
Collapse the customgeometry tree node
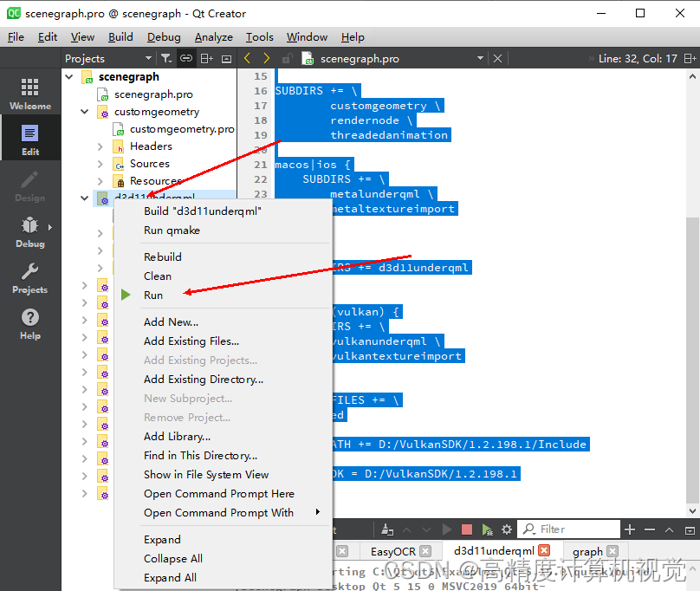(84, 111)
